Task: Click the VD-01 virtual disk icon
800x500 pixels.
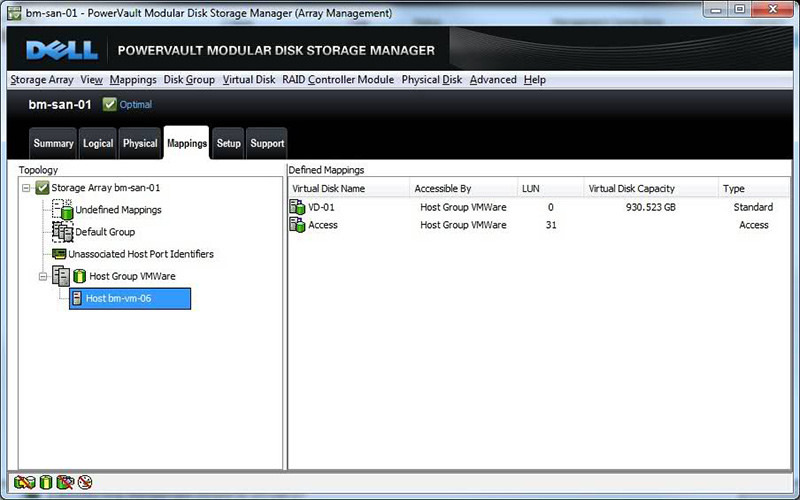Action: pyautogui.click(x=297, y=207)
